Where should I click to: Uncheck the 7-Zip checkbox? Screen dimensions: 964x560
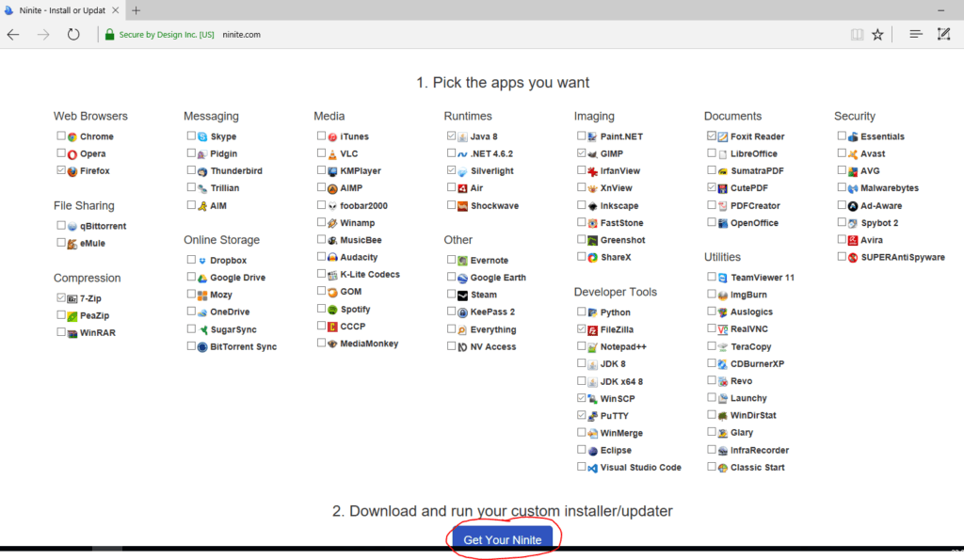pyautogui.click(x=61, y=297)
